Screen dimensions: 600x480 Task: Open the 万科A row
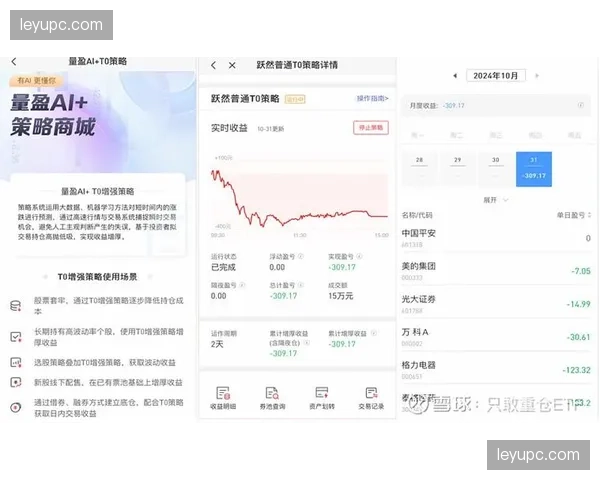point(496,336)
